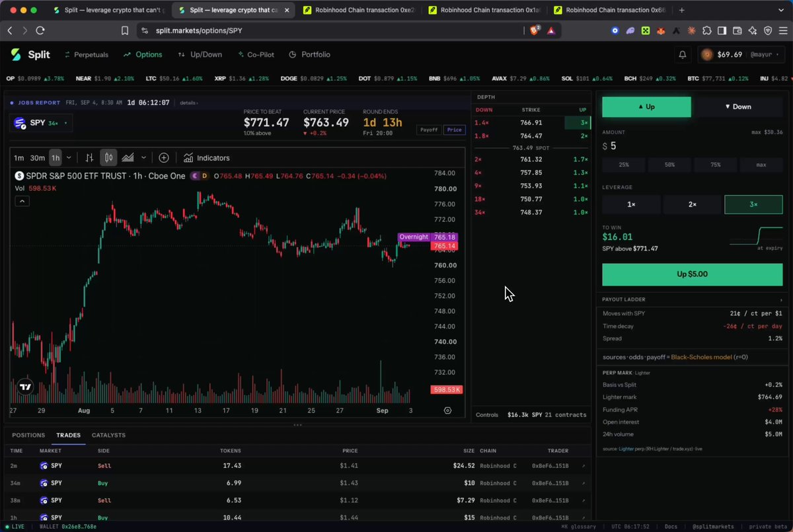Image resolution: width=793 pixels, height=532 pixels.
Task: Set leverage to 1×
Action: coord(631,205)
